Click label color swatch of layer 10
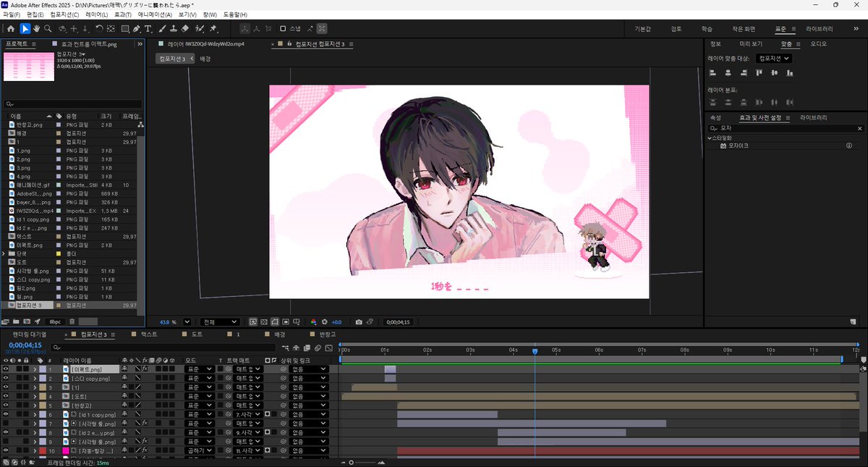The image size is (868, 467). 43,451
